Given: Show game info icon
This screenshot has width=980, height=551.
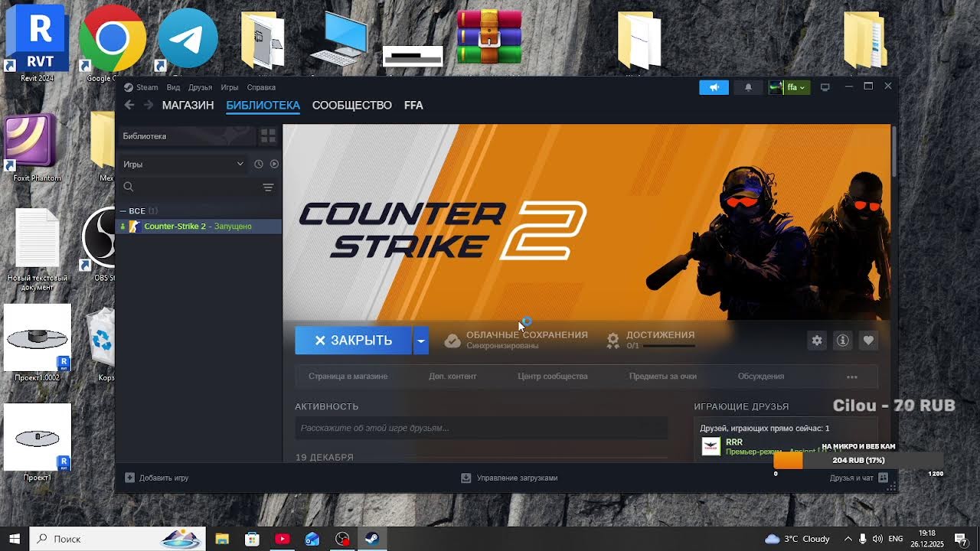Looking at the screenshot, I should pyautogui.click(x=842, y=341).
